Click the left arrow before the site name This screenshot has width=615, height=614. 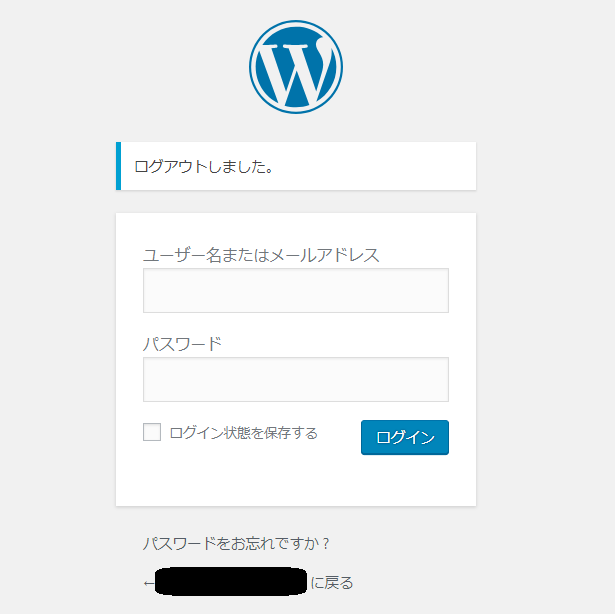[x=149, y=583]
